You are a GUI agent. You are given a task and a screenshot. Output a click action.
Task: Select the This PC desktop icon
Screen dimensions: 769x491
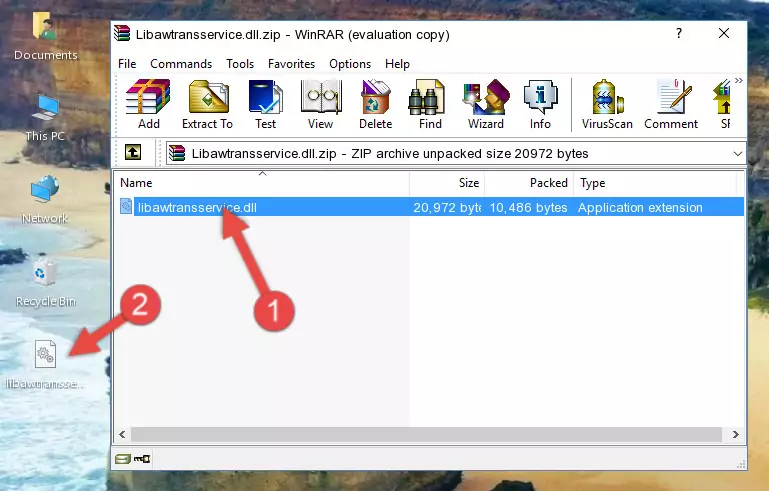[45, 118]
